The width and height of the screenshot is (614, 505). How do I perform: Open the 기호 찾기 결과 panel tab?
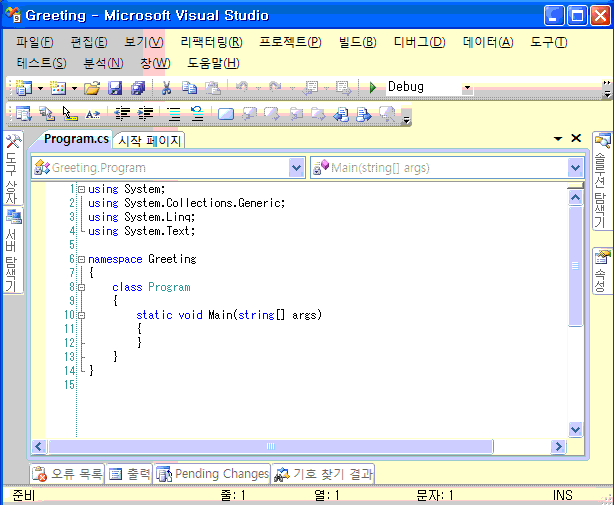(323, 474)
